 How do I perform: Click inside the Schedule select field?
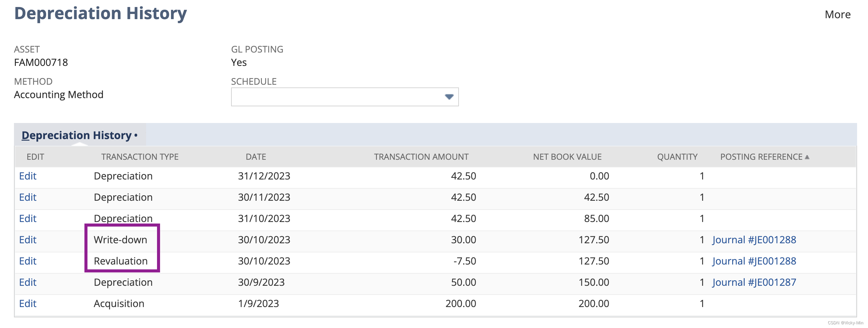click(x=337, y=97)
